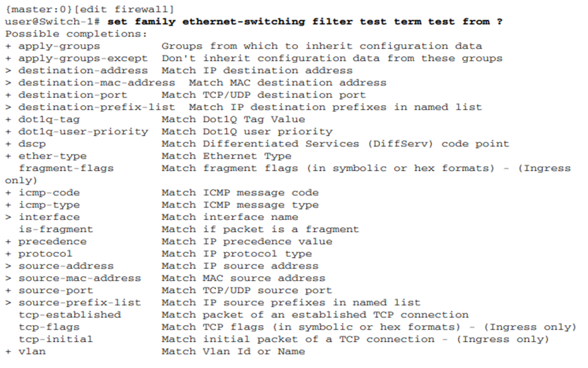Click the dscp match condition
The image size is (588, 368).
(32, 143)
